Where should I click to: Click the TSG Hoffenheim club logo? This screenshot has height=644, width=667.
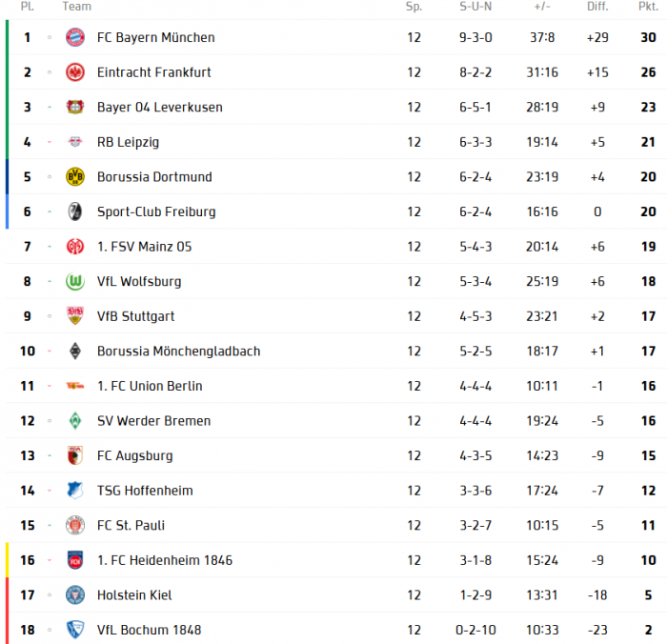pos(75,491)
